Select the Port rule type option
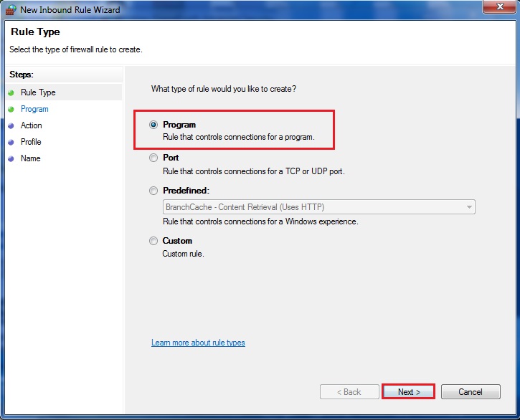The image size is (520, 420). tap(153, 158)
